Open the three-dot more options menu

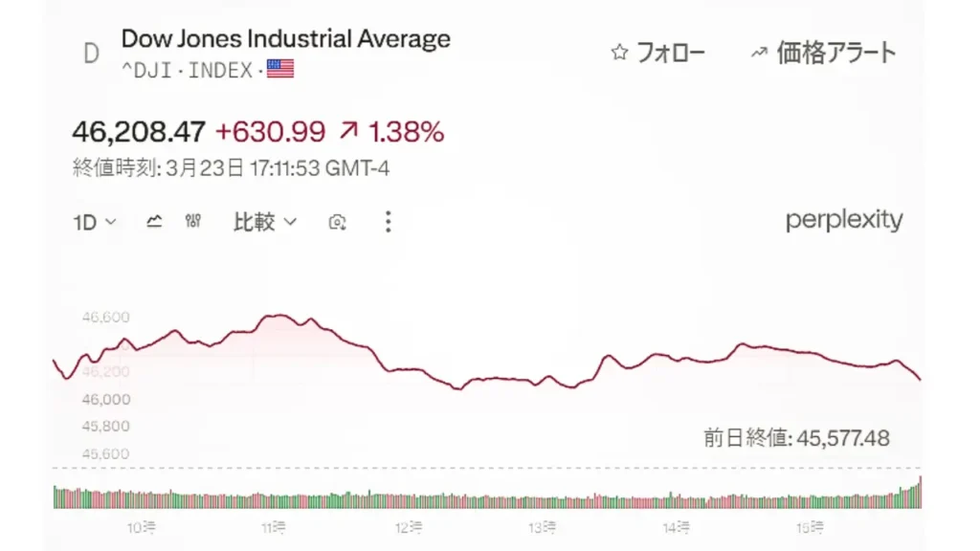point(388,222)
